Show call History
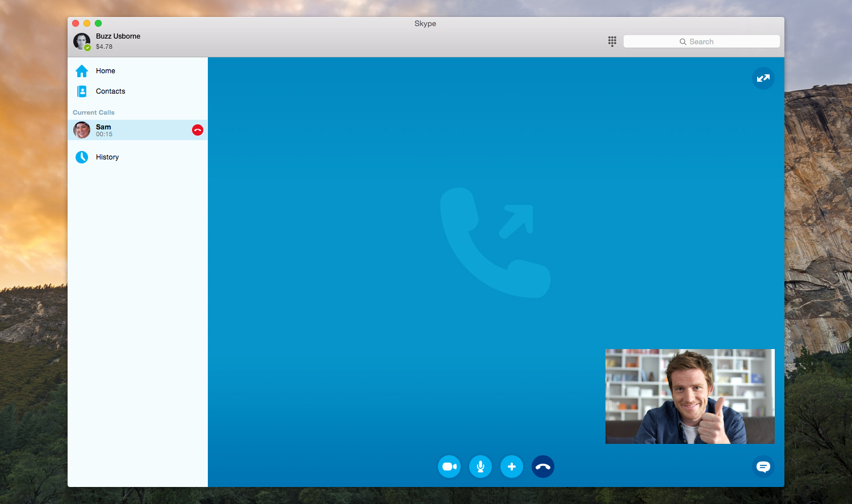The width and height of the screenshot is (852, 504). (107, 157)
